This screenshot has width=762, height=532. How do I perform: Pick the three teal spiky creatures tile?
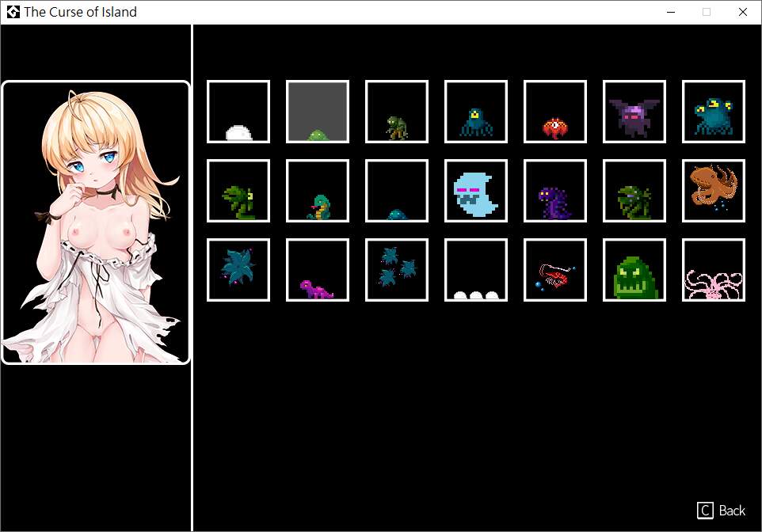tap(397, 270)
